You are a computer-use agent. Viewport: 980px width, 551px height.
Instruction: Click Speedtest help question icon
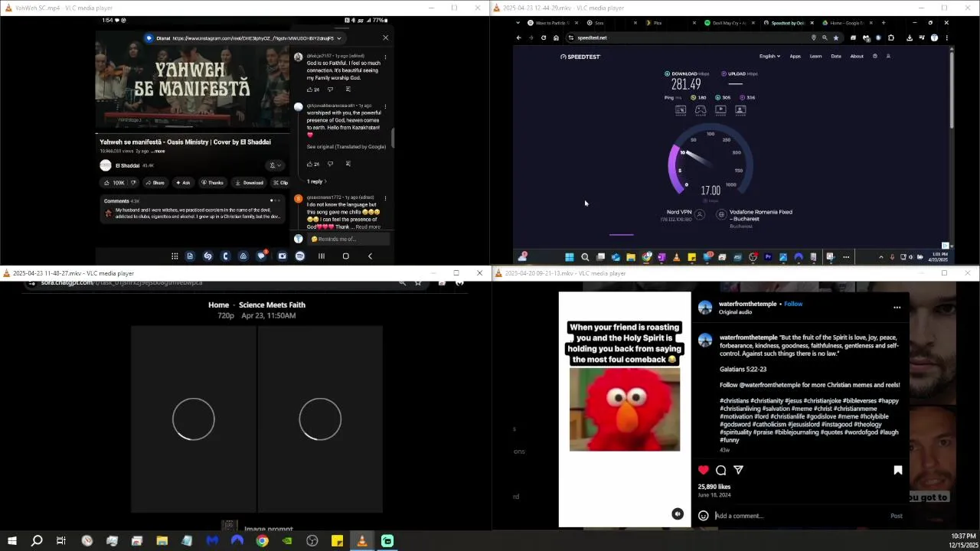click(875, 56)
